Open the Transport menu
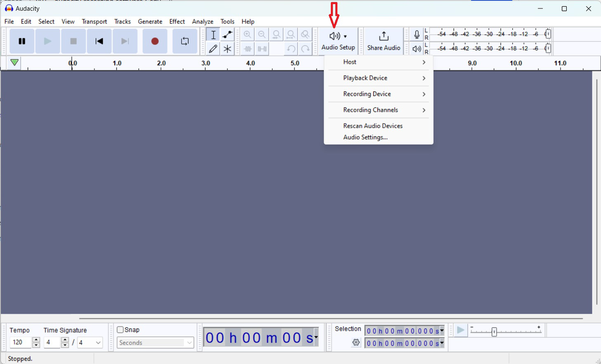601x364 pixels. (x=94, y=22)
